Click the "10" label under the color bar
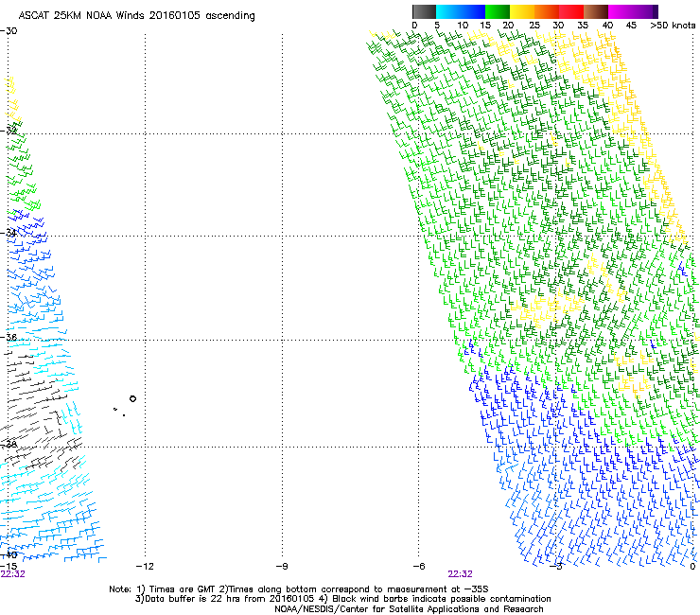 click(463, 26)
